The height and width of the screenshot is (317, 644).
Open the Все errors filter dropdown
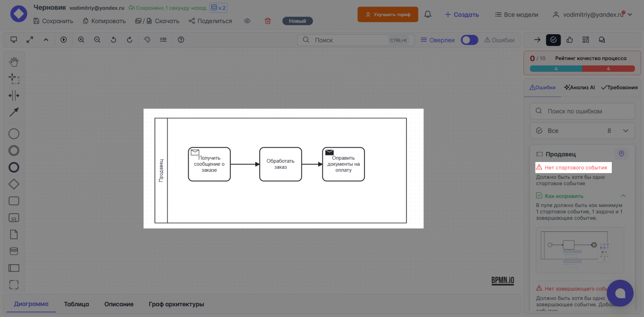point(582,130)
